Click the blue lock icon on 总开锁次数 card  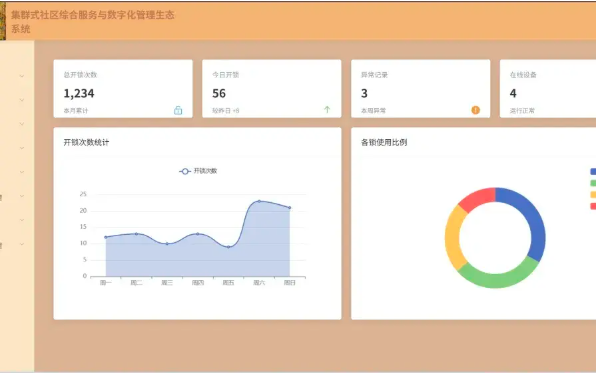click(x=178, y=110)
